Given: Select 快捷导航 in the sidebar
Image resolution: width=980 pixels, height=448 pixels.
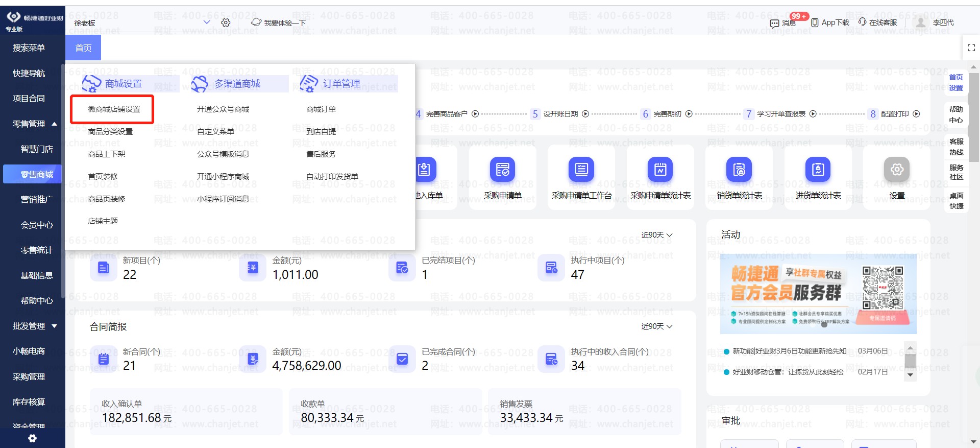Looking at the screenshot, I should click(x=29, y=74).
